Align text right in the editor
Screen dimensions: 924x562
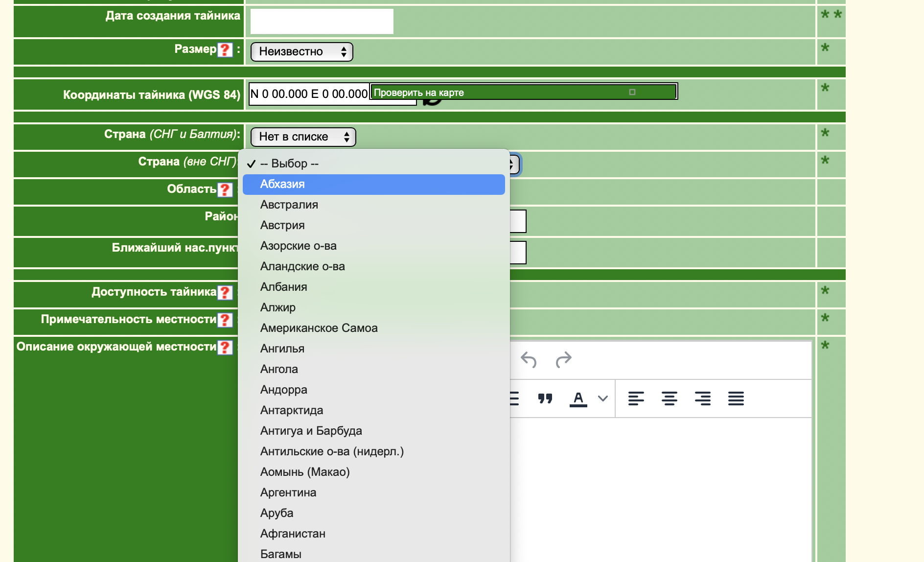pos(702,398)
